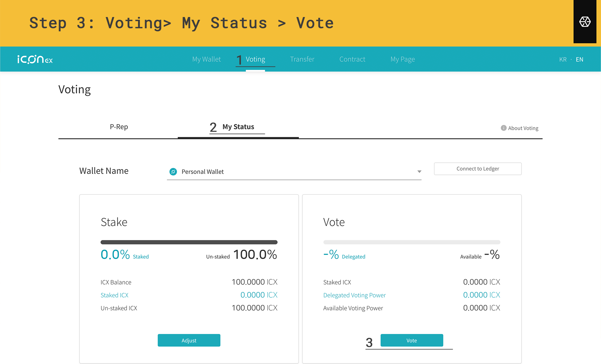This screenshot has height=364, width=601.
Task: Open the Voting menu item
Action: 255,59
